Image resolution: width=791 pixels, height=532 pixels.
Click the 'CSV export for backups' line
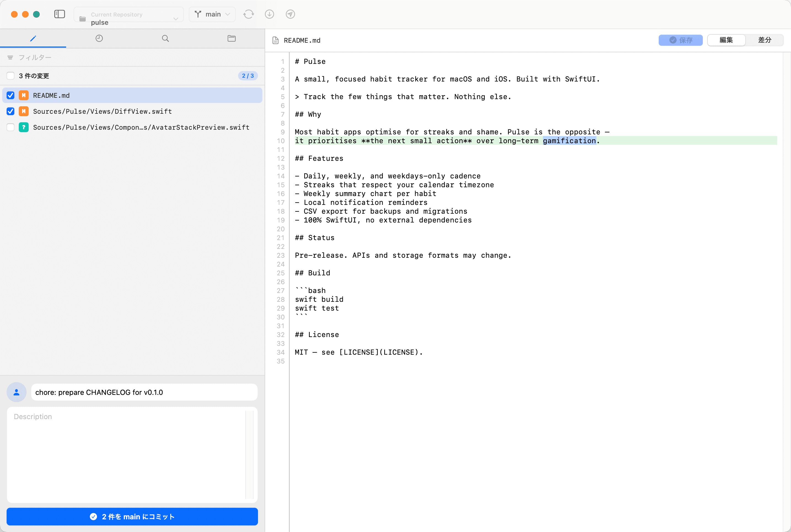(381, 211)
